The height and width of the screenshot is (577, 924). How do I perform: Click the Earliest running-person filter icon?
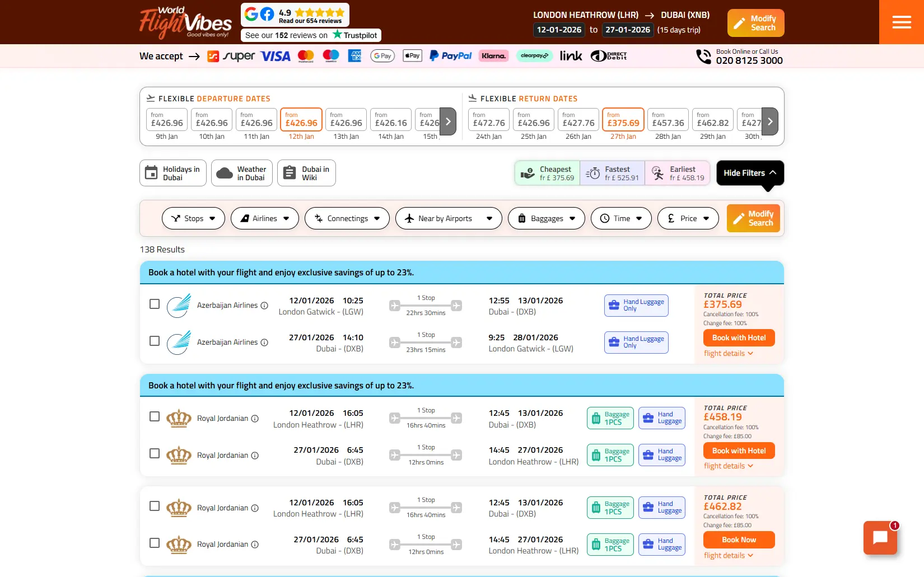(x=658, y=173)
